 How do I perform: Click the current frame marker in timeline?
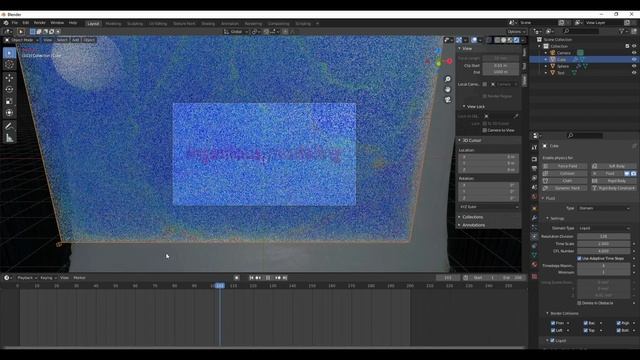point(220,286)
